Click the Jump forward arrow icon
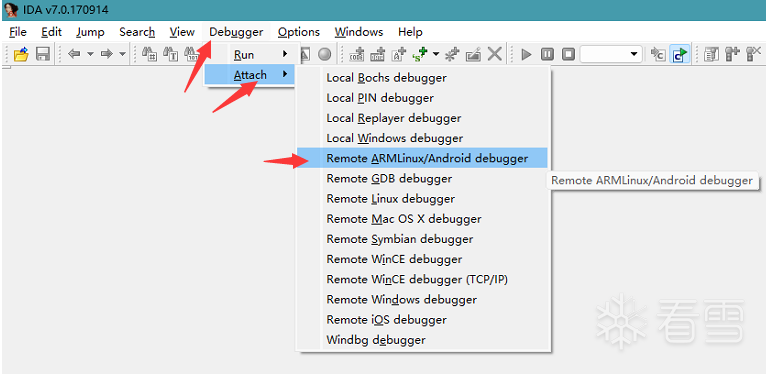The height and width of the screenshot is (374, 766). [x=106, y=54]
